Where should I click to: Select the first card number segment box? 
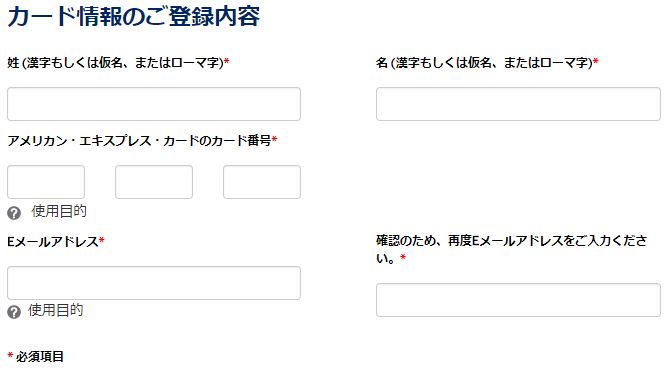pos(46,182)
